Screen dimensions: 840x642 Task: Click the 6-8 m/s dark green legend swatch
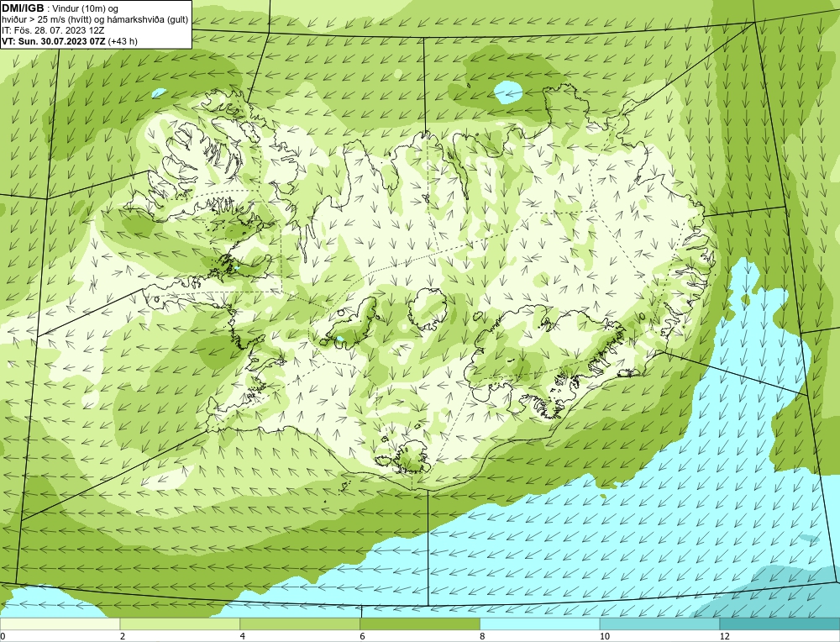[x=420, y=624]
